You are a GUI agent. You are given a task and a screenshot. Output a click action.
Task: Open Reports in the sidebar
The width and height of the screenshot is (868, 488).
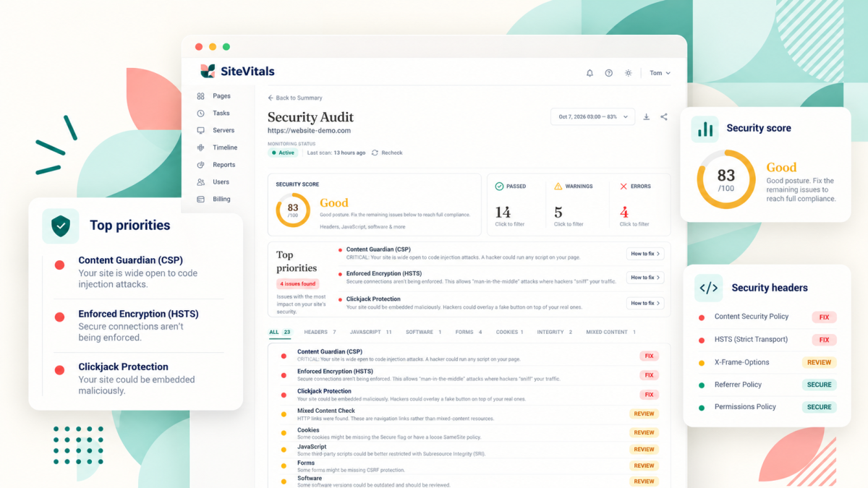(x=224, y=165)
